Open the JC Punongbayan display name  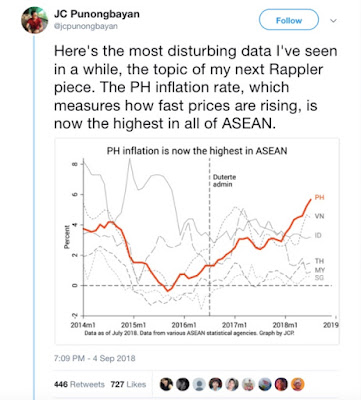pos(97,14)
